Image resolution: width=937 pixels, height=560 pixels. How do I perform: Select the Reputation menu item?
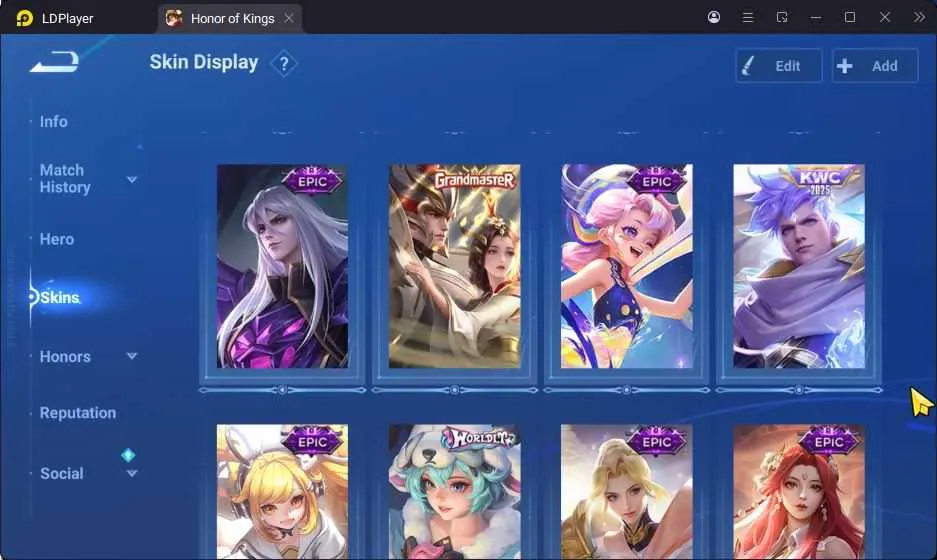click(x=78, y=413)
